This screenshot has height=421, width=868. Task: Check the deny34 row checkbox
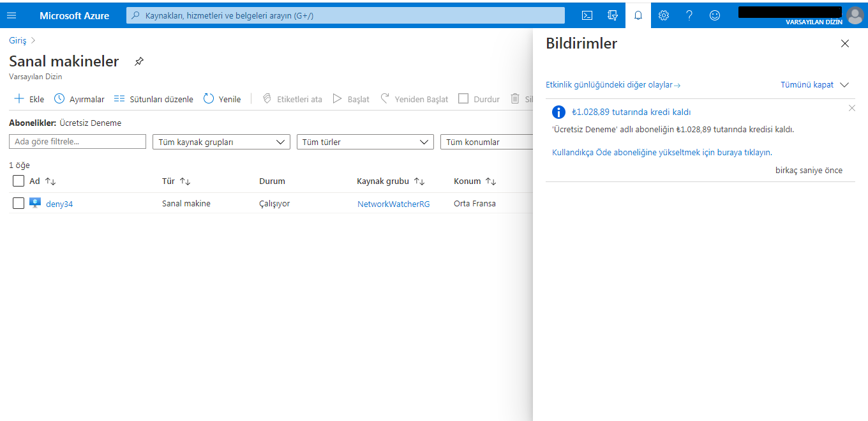[x=19, y=203]
